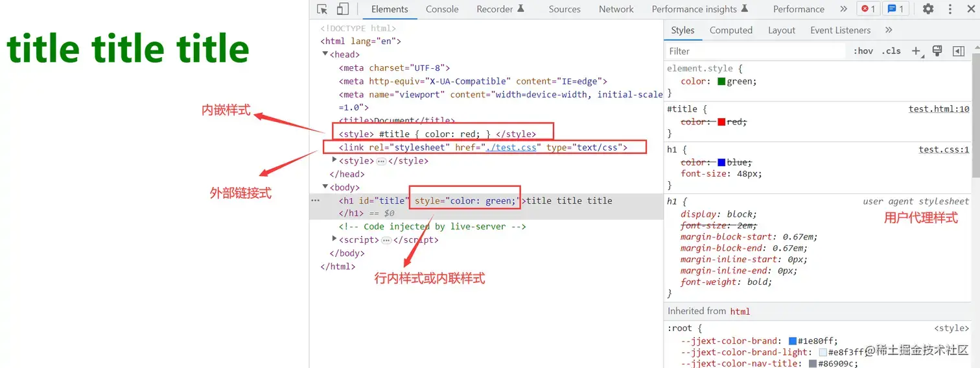Open the #86909c nav-title color swatch
This screenshot has height=368, width=980.
click(x=813, y=363)
